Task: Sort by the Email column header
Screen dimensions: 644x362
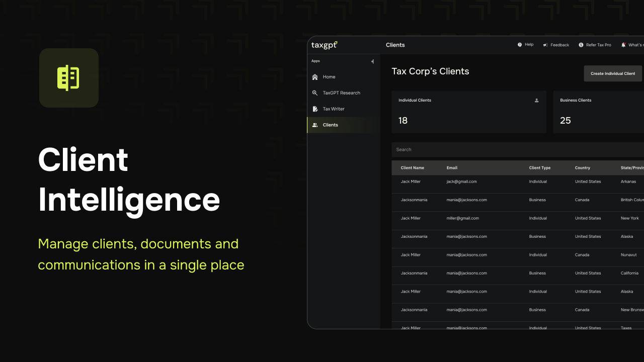Action: click(x=452, y=168)
